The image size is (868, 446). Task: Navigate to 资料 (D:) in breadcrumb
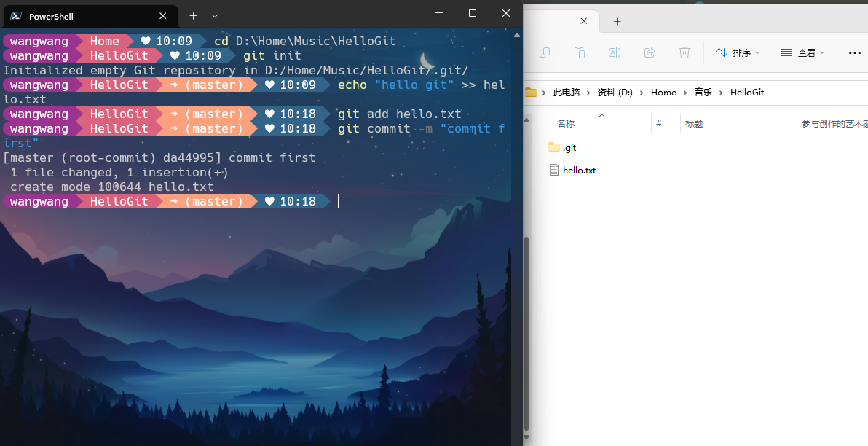[615, 93]
